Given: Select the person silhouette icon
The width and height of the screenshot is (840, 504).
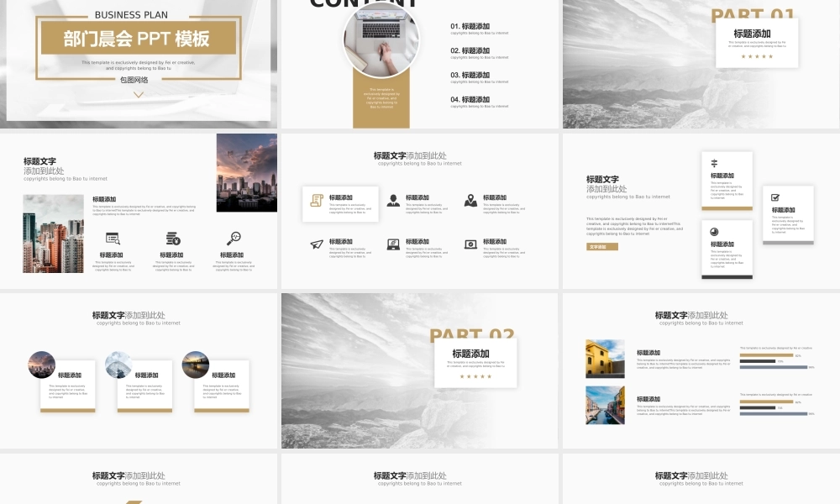Looking at the screenshot, I should (x=393, y=200).
